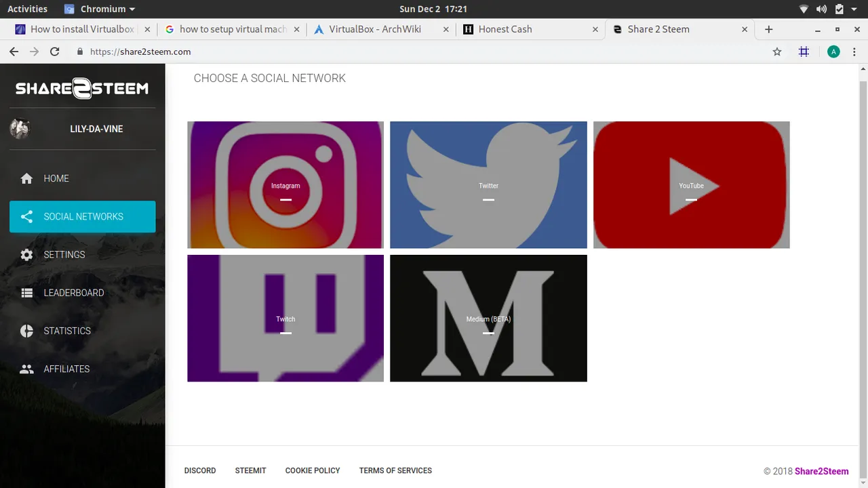The height and width of the screenshot is (488, 868).
Task: Choose the Twitch network card
Action: pos(285,318)
